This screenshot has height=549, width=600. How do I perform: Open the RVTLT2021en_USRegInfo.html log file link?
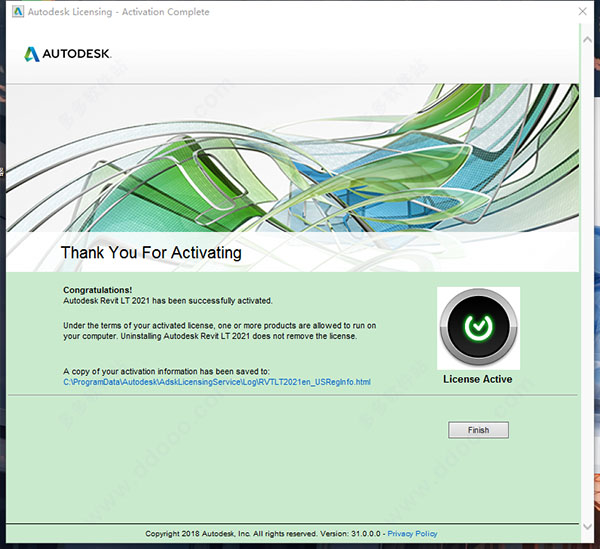217,382
